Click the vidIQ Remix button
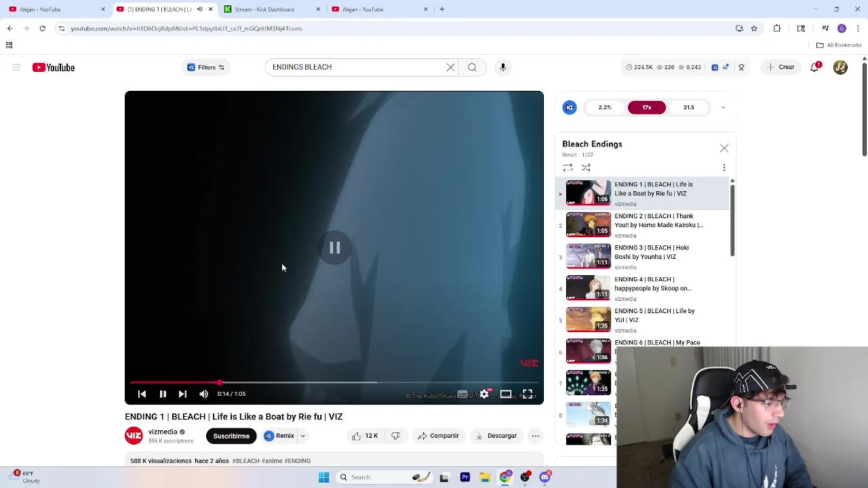The width and height of the screenshot is (868, 488). pos(279,436)
